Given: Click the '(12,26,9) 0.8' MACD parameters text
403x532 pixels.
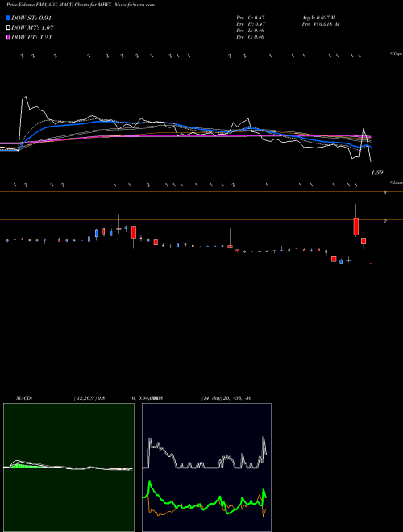Looking at the screenshot, I should (89, 398).
